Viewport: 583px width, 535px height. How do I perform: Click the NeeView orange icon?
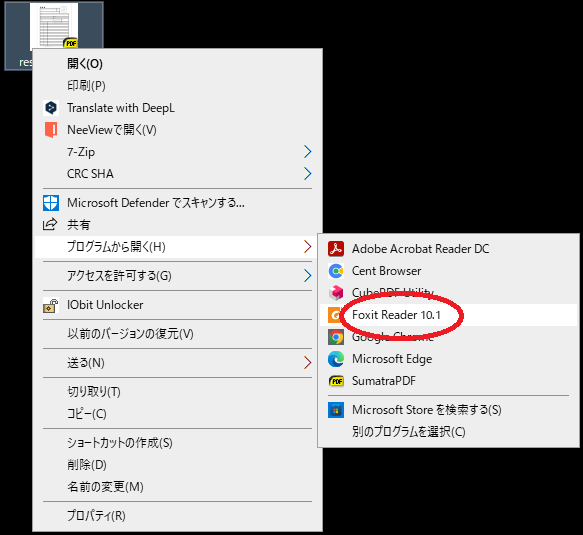(51, 130)
